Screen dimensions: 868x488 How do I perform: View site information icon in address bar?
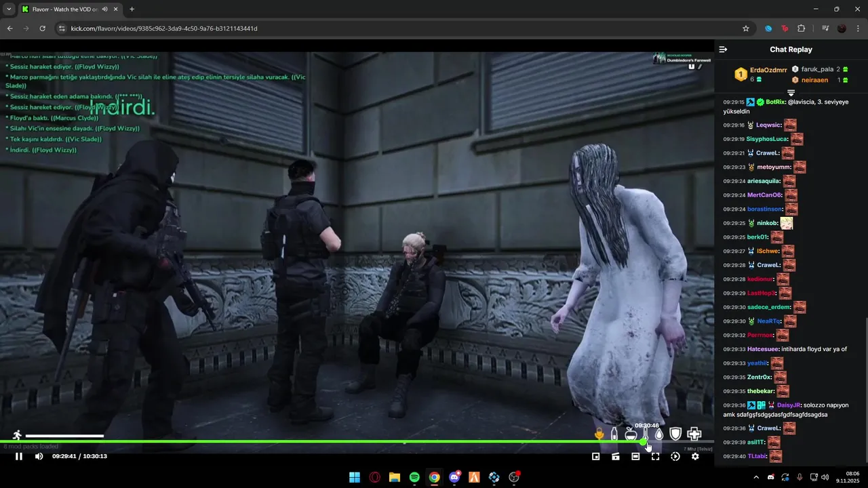tap(62, 28)
